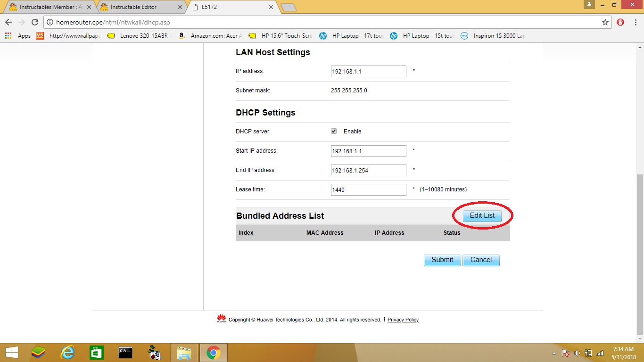Open the Action Center flag icon
This screenshot has height=362, width=644.
(x=566, y=353)
